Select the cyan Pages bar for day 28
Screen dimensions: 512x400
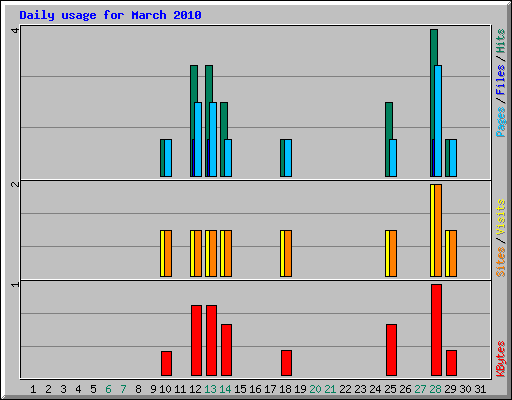click(x=438, y=121)
